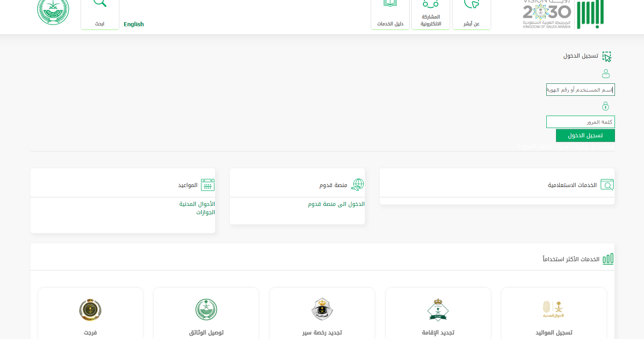
Task: Click the appointments calendar icon (المواعيد)
Action: point(208,185)
